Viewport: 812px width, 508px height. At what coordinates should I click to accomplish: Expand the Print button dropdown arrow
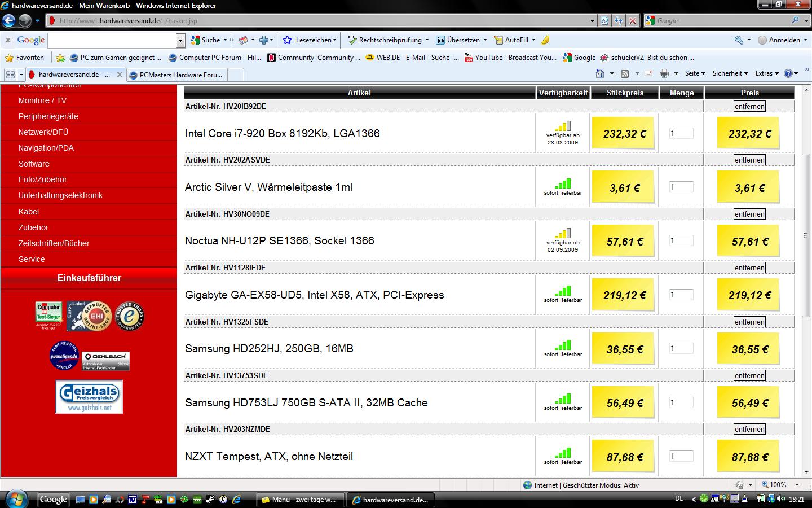676,73
